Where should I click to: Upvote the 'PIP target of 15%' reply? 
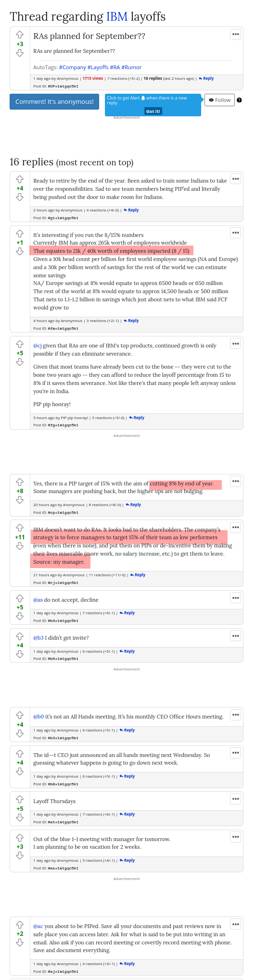[x=20, y=482]
